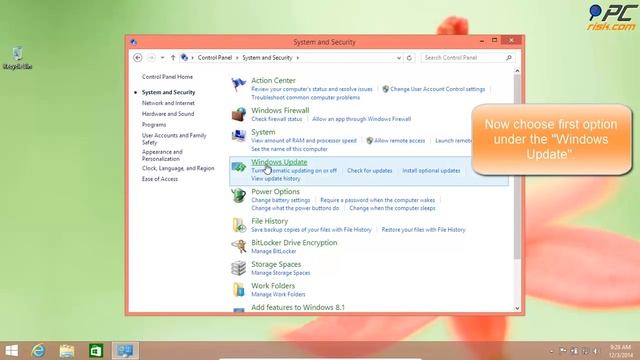Click the System computer icon
Image resolution: width=640 pixels, height=360 pixels.
[238, 136]
